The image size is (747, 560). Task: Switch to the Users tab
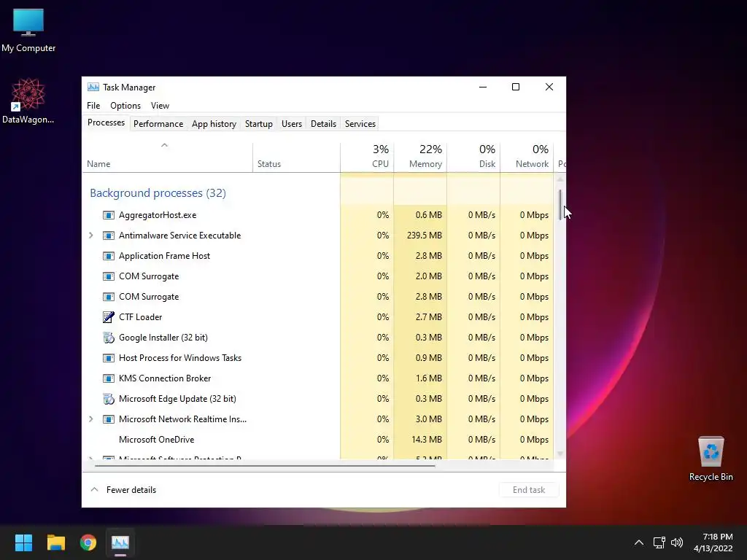tap(292, 124)
